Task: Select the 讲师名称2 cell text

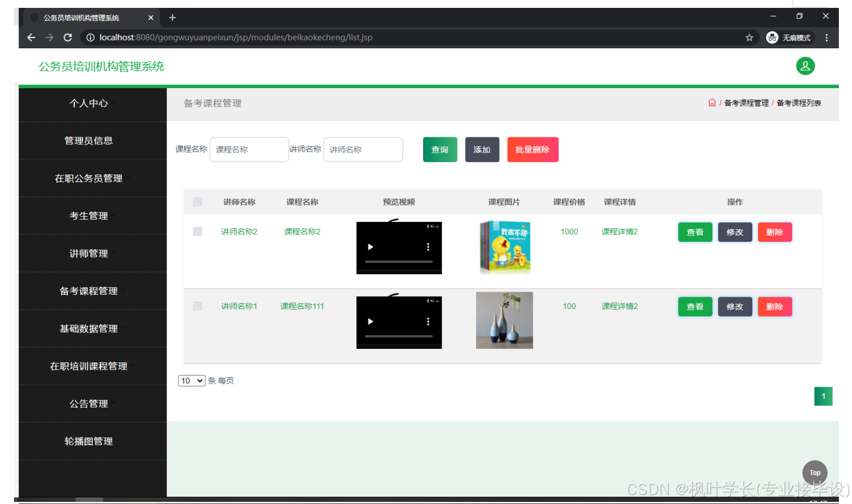Action: (239, 232)
